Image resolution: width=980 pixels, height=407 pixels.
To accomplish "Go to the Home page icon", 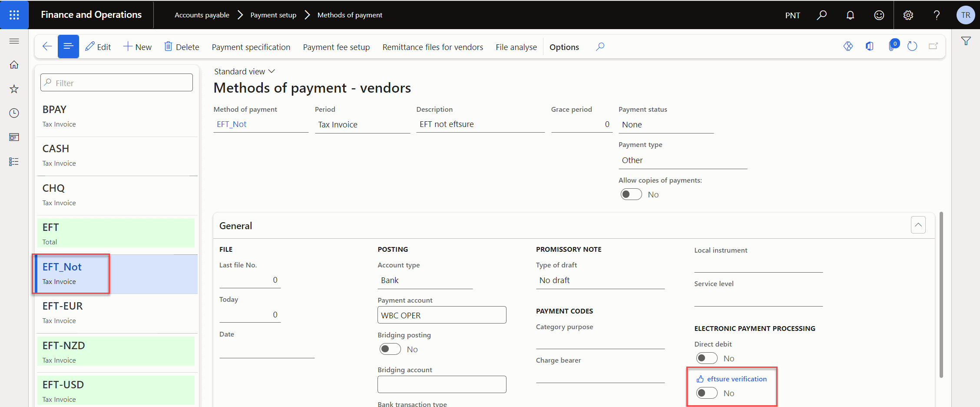I will (14, 65).
